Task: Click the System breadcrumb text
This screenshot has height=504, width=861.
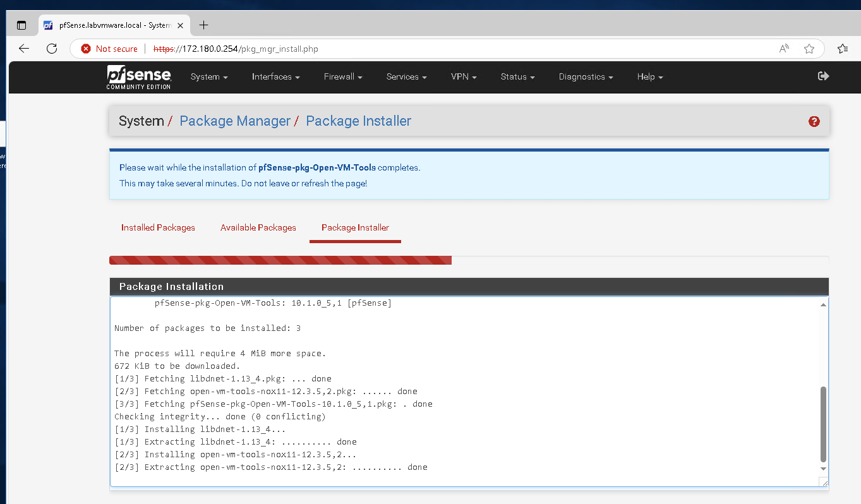Action: 141,121
